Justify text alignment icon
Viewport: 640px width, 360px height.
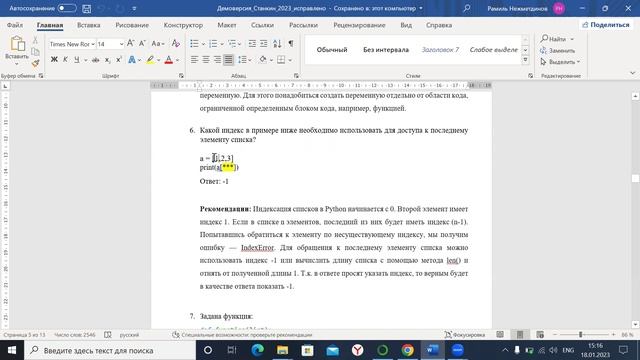click(x=229, y=60)
